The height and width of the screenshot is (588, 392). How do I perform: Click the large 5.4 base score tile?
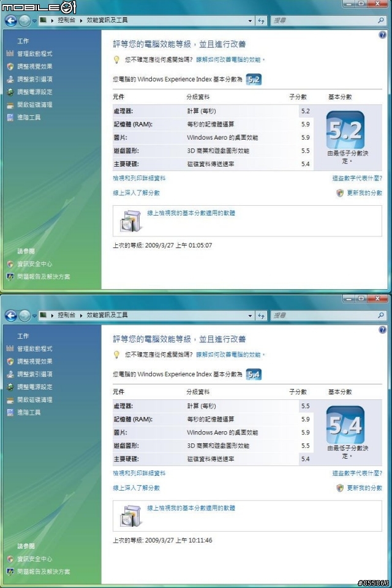tap(345, 425)
